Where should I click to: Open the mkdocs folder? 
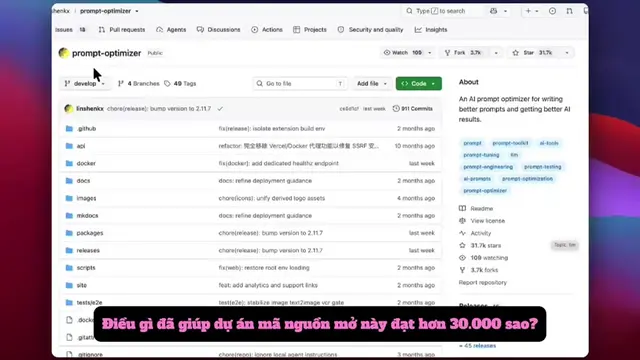coord(87,216)
